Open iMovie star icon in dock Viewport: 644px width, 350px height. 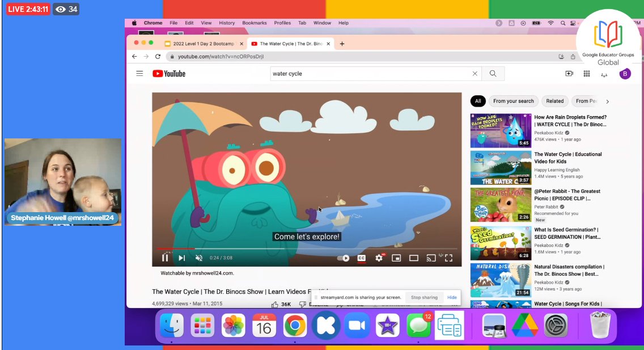(x=387, y=326)
